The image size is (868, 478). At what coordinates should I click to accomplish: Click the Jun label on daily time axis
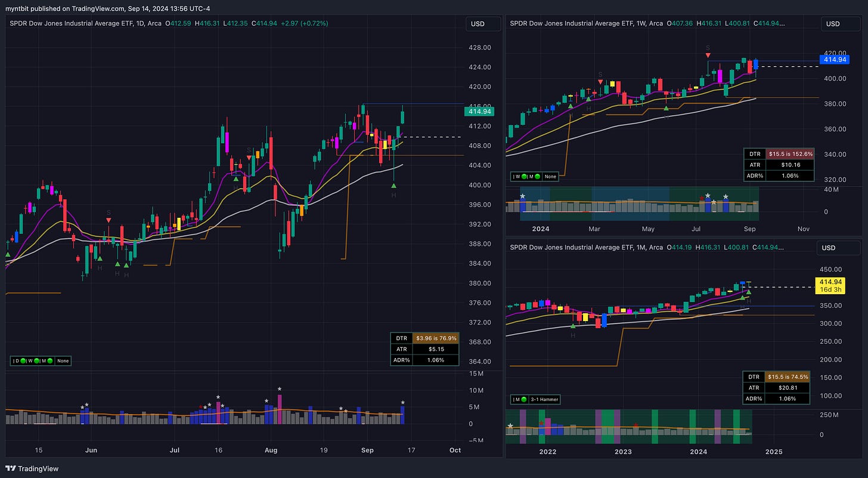pos(91,451)
